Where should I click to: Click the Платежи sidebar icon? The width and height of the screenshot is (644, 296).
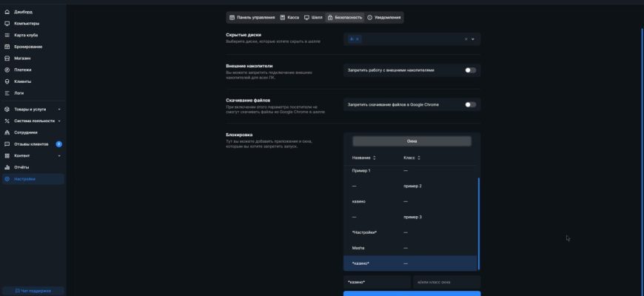tap(7, 70)
